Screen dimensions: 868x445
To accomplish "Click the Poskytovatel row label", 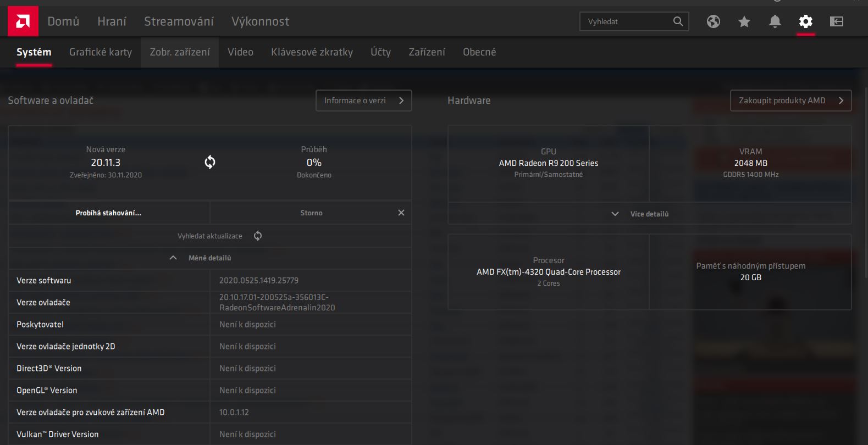I will click(x=40, y=324).
